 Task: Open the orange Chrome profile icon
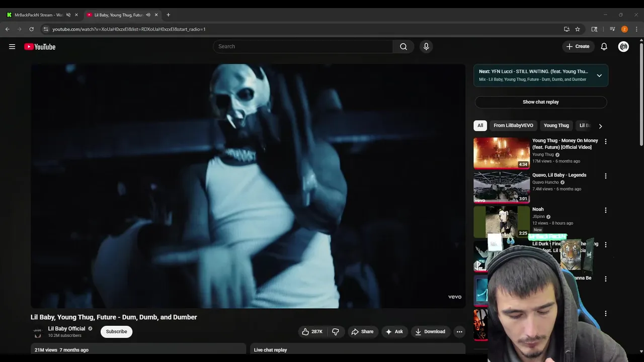click(x=624, y=29)
